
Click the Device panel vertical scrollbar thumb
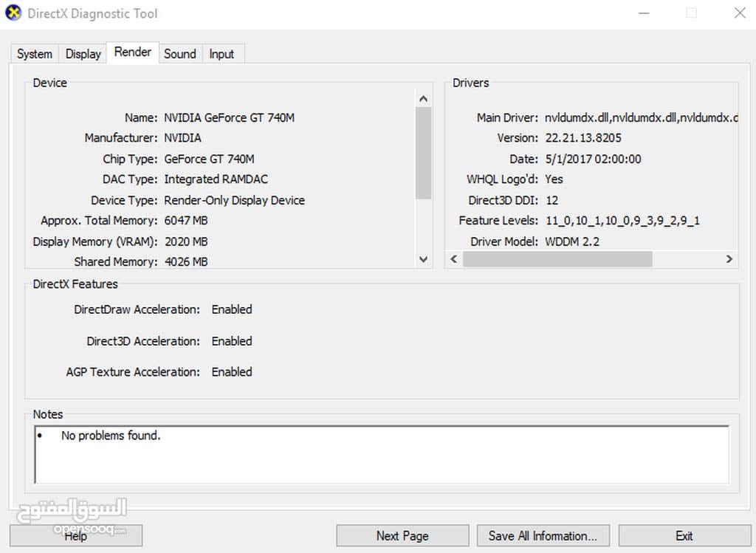pos(423,153)
